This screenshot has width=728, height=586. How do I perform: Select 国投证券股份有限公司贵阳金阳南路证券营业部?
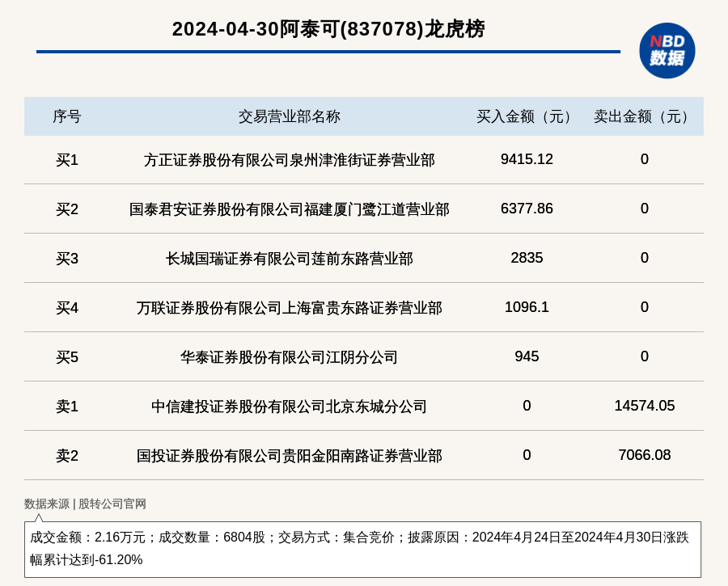(290, 456)
